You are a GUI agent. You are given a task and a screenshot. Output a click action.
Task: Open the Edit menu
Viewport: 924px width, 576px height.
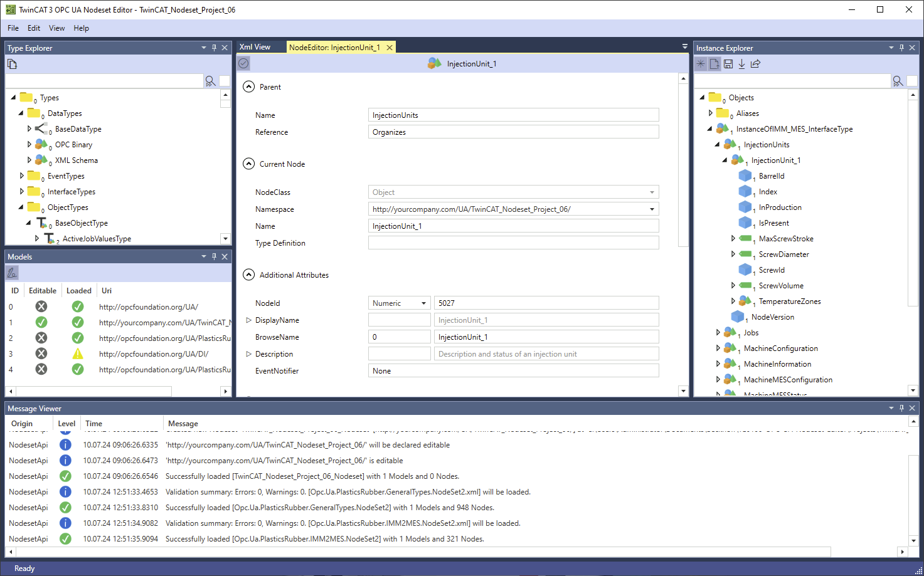point(34,28)
